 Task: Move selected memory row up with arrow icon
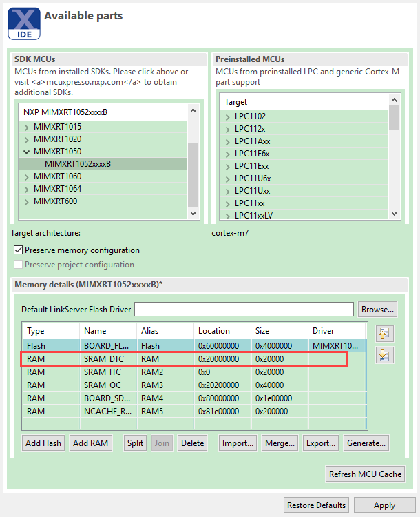pyautogui.click(x=384, y=334)
